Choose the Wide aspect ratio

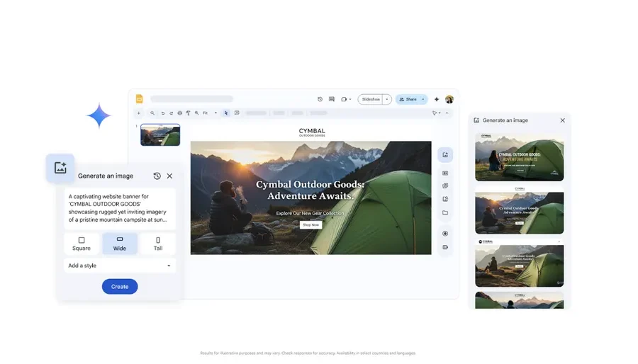coord(120,244)
